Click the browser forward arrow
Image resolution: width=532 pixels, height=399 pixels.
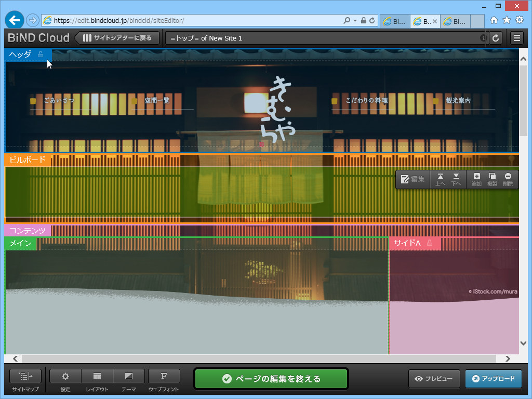33,20
